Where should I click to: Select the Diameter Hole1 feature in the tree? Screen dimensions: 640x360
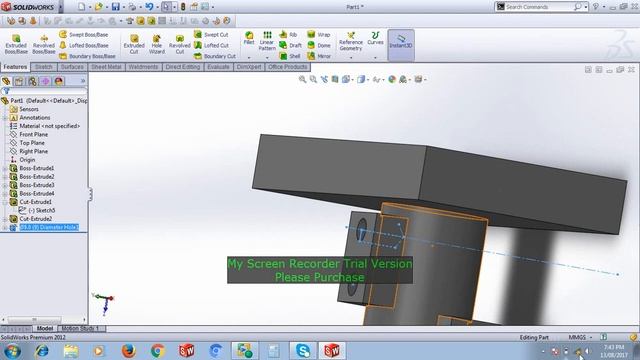point(49,227)
